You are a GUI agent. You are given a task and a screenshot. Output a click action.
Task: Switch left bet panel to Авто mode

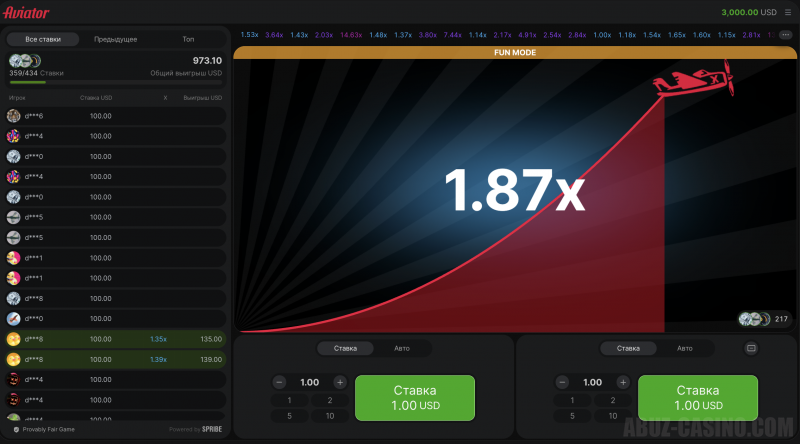[403, 348]
